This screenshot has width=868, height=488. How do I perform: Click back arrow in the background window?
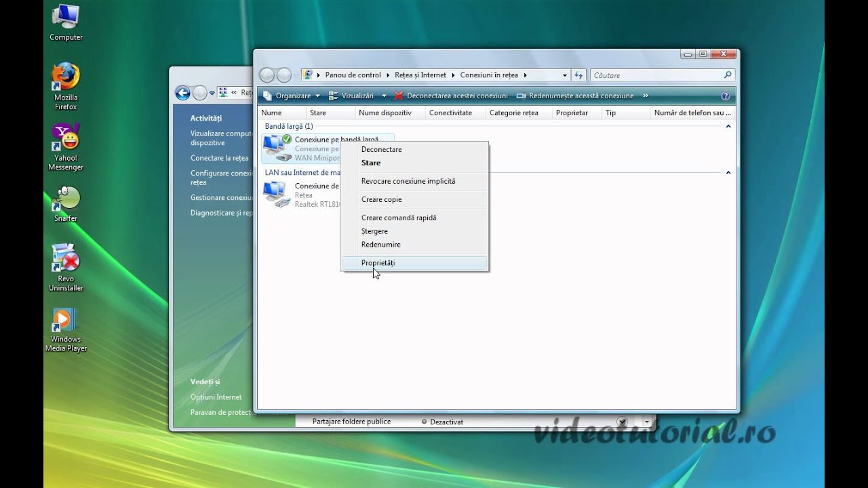(182, 93)
